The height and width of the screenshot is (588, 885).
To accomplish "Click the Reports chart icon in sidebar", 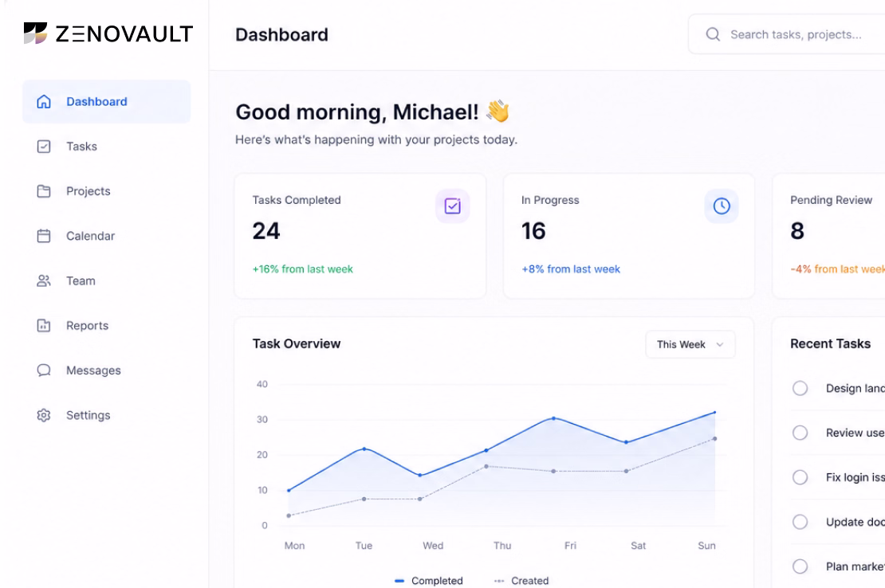I will coord(44,325).
